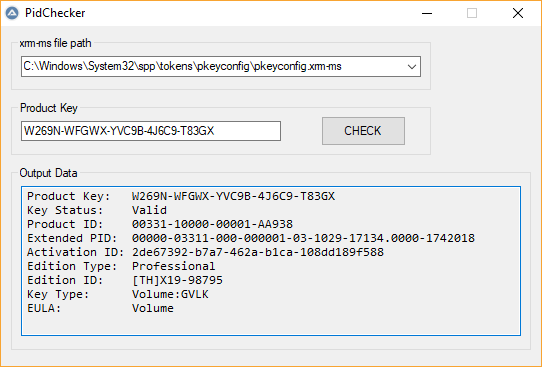The width and height of the screenshot is (542, 367).
Task: Click Edition Type value 'Professional'
Action: [174, 266]
